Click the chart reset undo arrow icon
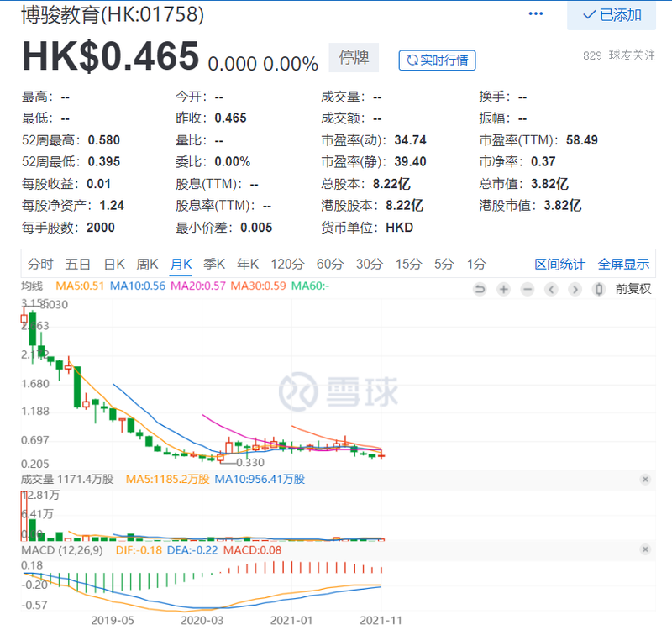Image resolution: width=672 pixels, height=630 pixels. (480, 290)
